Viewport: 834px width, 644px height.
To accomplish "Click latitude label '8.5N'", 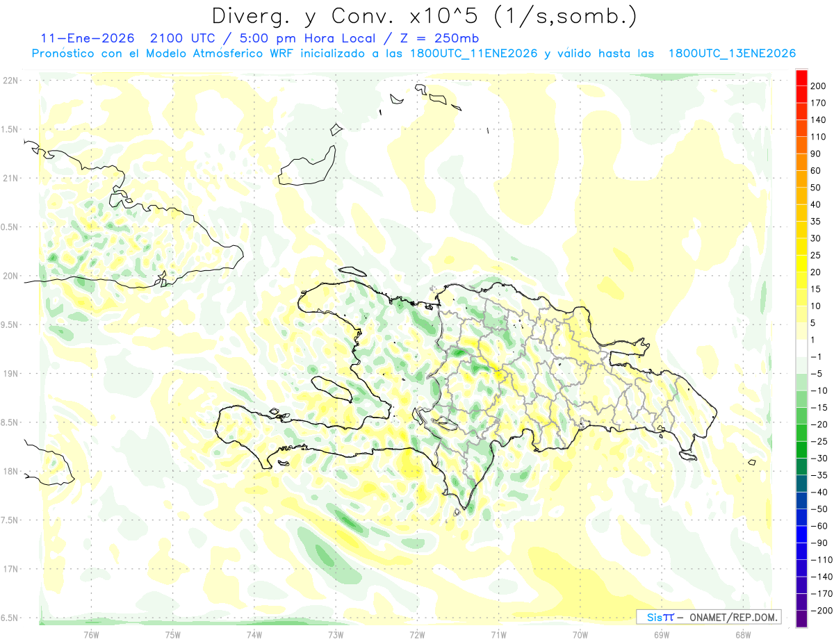I will [10, 422].
